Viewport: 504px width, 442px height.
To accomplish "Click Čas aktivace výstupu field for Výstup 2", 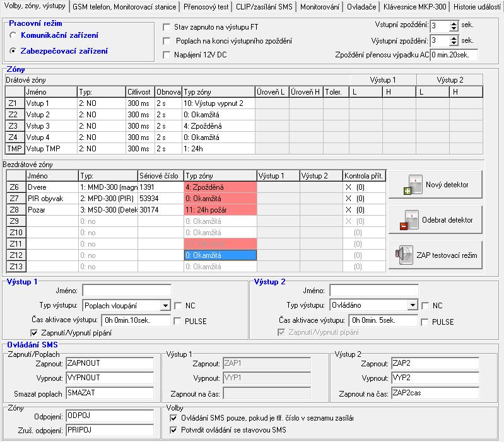I will [x=383, y=320].
